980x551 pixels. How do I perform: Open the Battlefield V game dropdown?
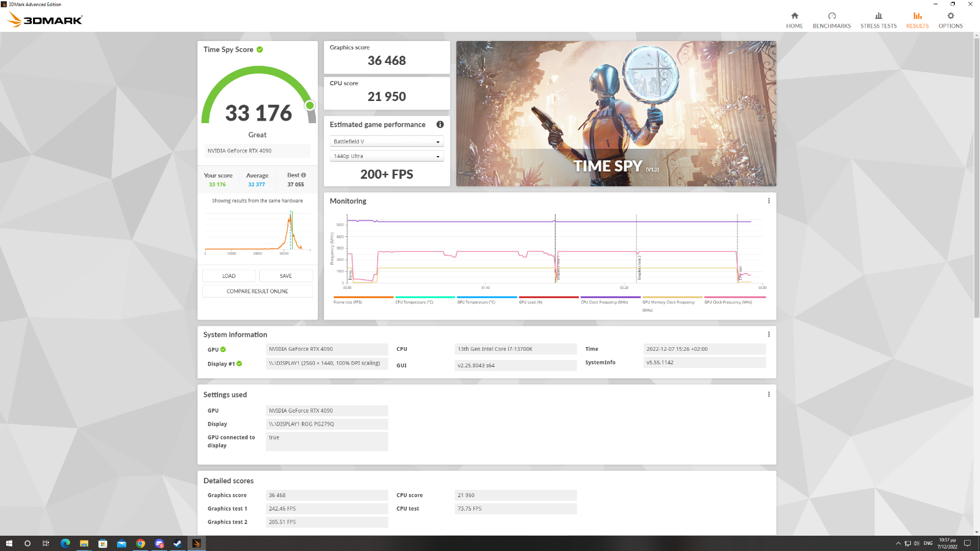coord(386,141)
